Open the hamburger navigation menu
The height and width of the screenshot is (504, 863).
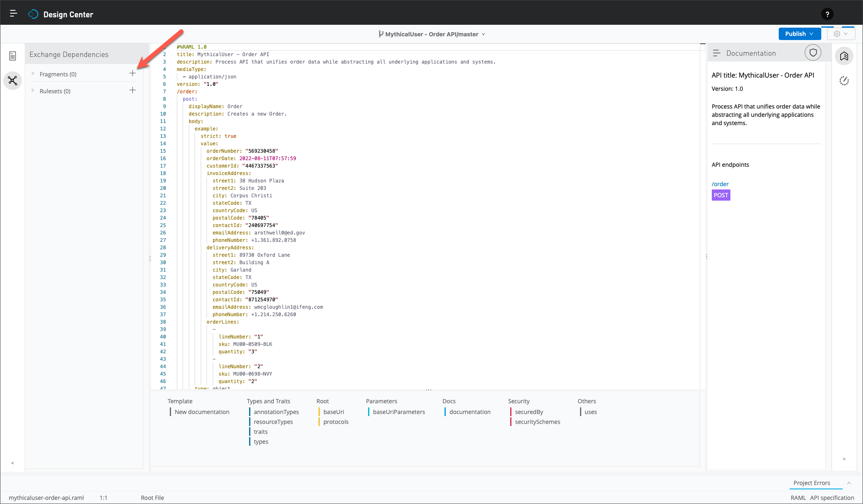tap(13, 14)
